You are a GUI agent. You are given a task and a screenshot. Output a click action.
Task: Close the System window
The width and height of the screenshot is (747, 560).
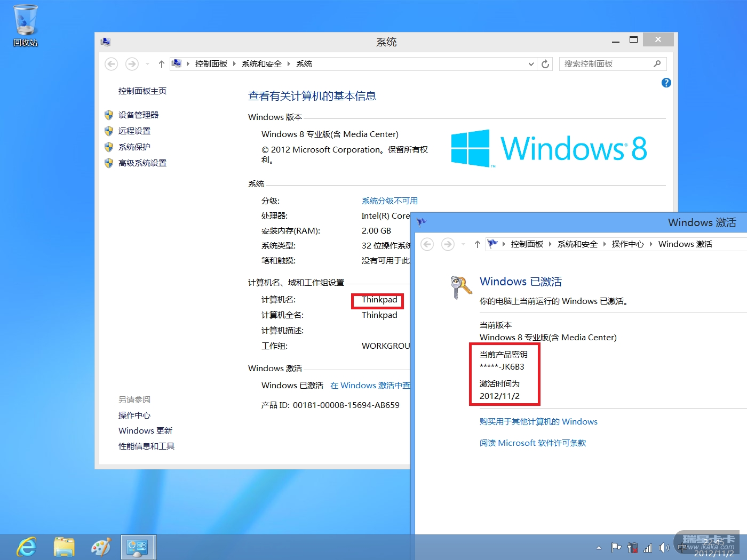pos(658,39)
